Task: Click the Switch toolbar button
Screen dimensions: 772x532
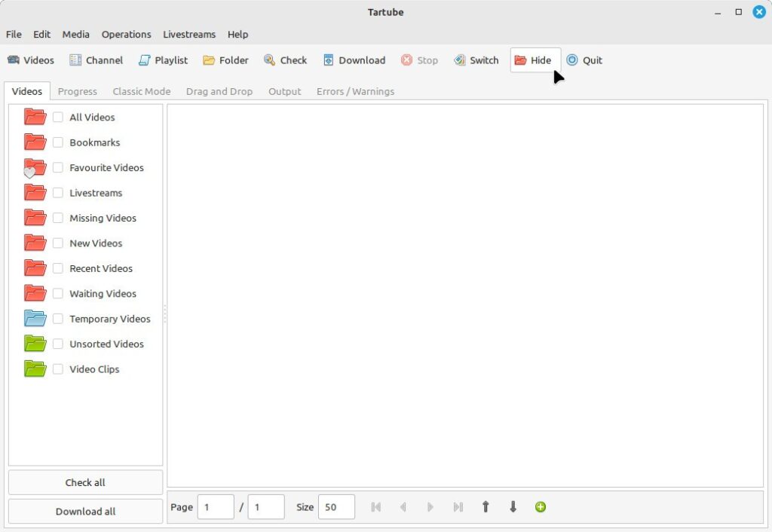Action: (476, 60)
